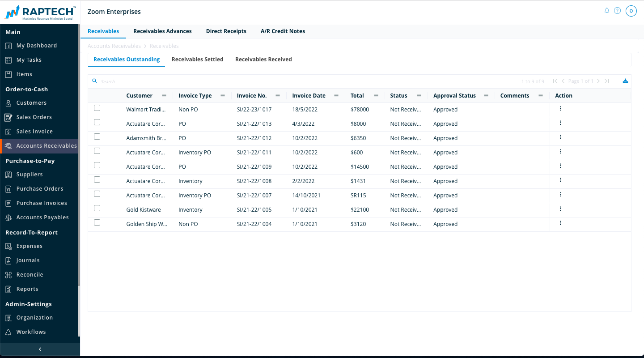This screenshot has height=358, width=644.
Task: Select the Receivables Settled tab
Action: (x=198, y=60)
